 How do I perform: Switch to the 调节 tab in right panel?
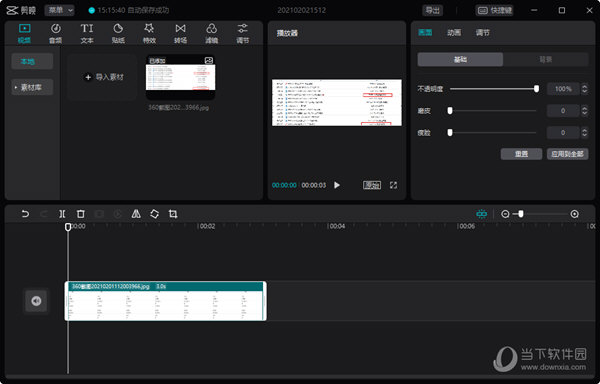tap(483, 33)
